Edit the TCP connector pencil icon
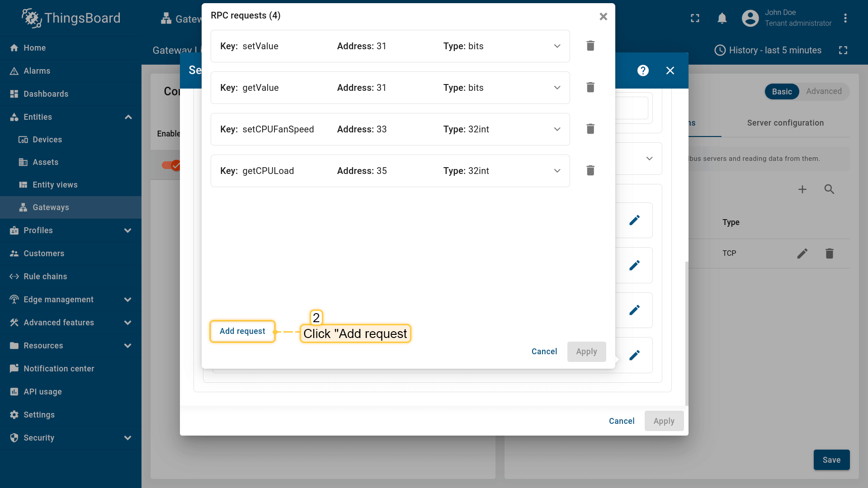The height and width of the screenshot is (488, 868). (802, 253)
